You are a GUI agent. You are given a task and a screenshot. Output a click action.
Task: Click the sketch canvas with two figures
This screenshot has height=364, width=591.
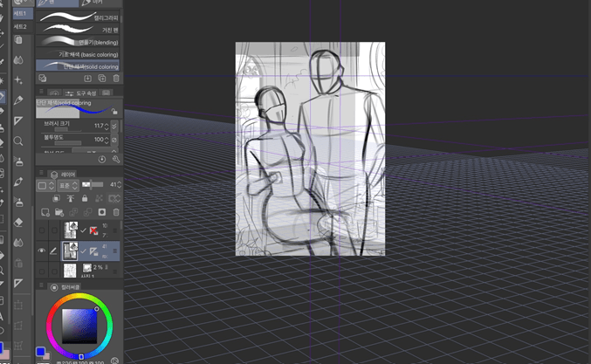(310, 149)
